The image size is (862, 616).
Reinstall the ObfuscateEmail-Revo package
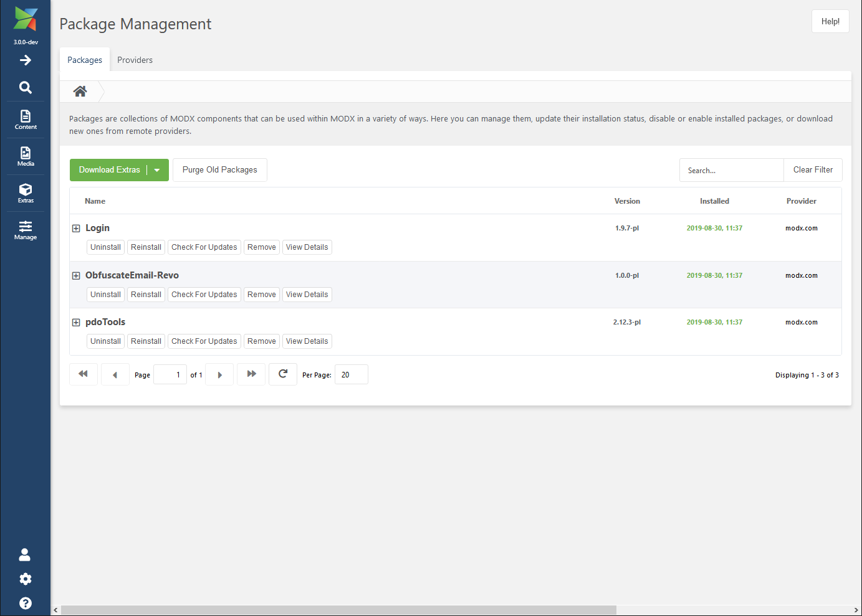tap(146, 295)
